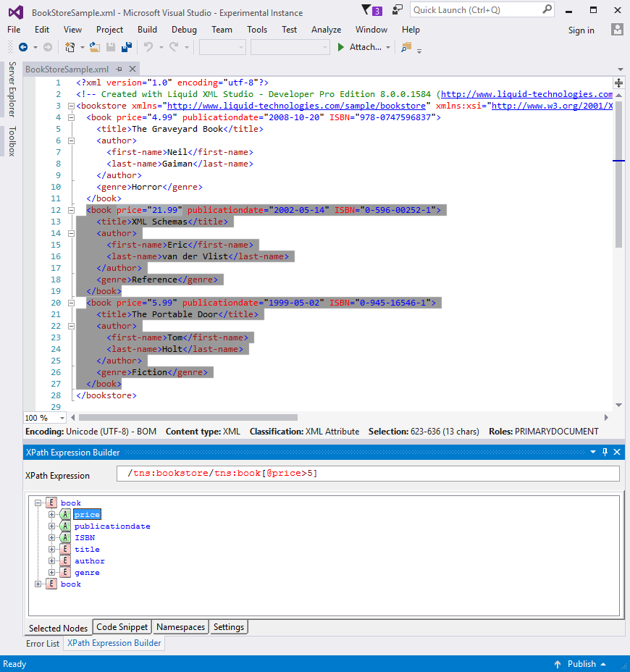630x672 pixels.
Task: Collapse the book fold at line 12
Action: (x=72, y=210)
